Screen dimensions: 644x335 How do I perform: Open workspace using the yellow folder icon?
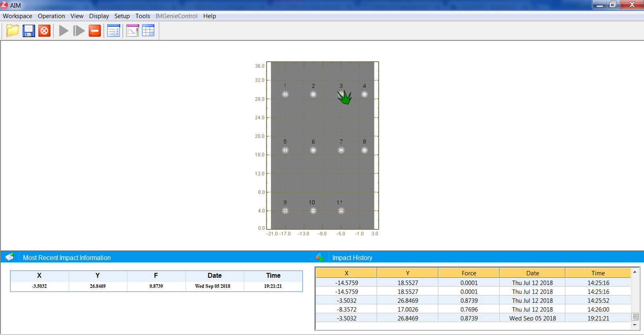point(12,31)
